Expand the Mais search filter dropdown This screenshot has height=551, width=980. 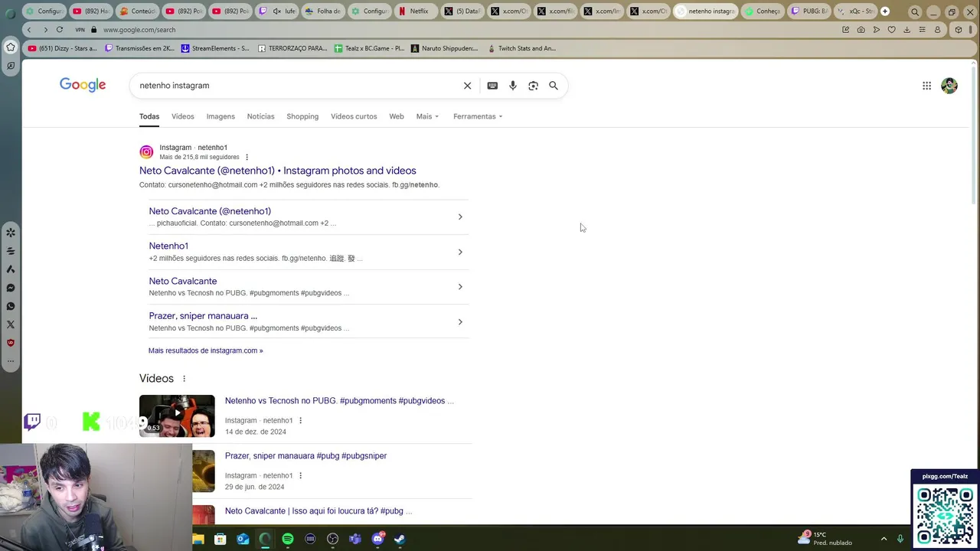(x=427, y=116)
